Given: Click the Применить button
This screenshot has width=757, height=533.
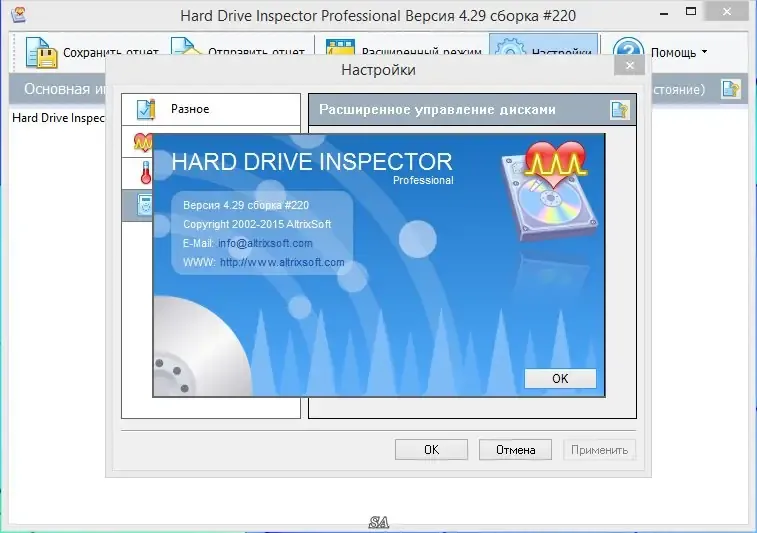Looking at the screenshot, I should [599, 449].
